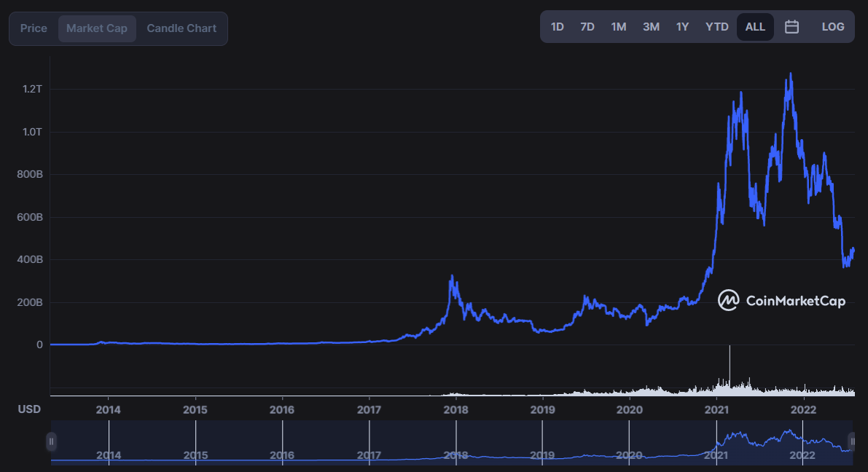Screen dimensions: 868x472
Task: Switch to the Price chart tab
Action: click(x=34, y=28)
